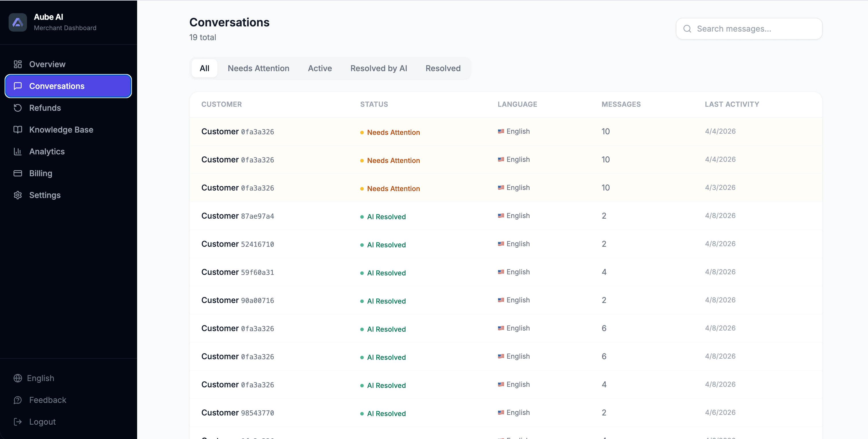
Task: Switch to the Needs Attention tab
Action: point(258,69)
